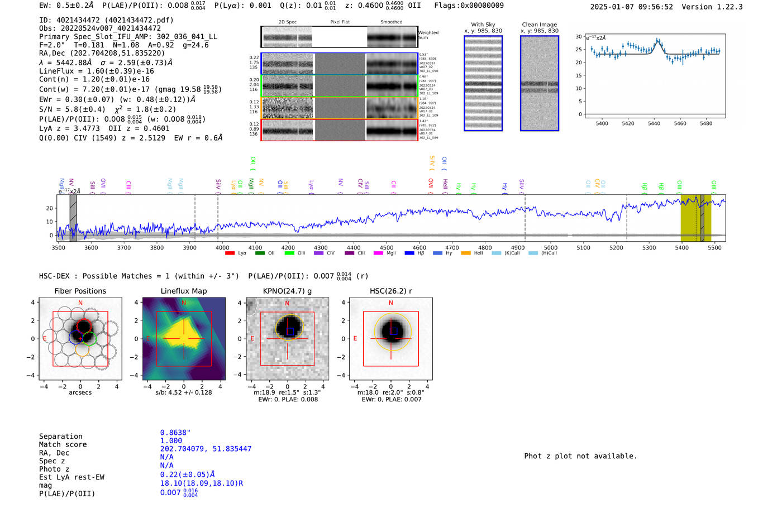Click the Fiber Positions cutout image

pyautogui.click(x=80, y=339)
